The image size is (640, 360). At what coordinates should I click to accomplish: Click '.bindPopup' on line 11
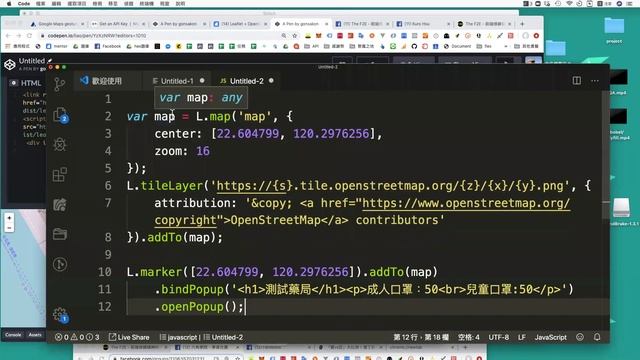click(x=189, y=289)
